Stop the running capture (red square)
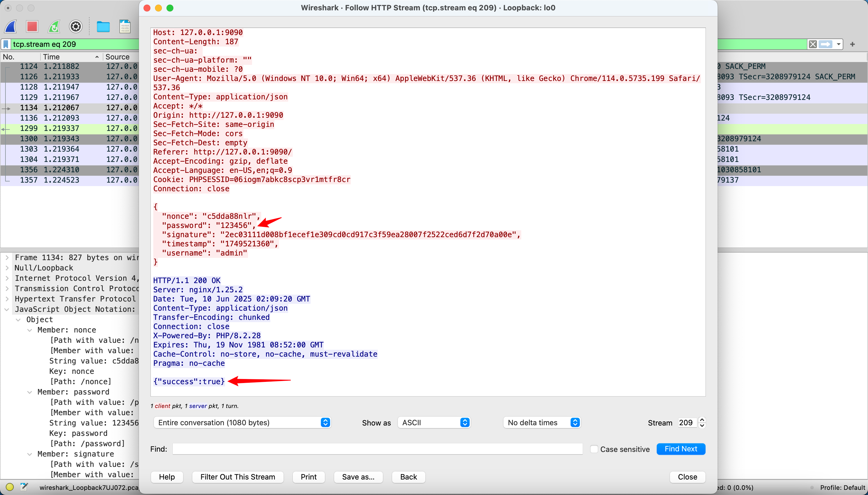Image resolution: width=868 pixels, height=495 pixels. coord(32,26)
